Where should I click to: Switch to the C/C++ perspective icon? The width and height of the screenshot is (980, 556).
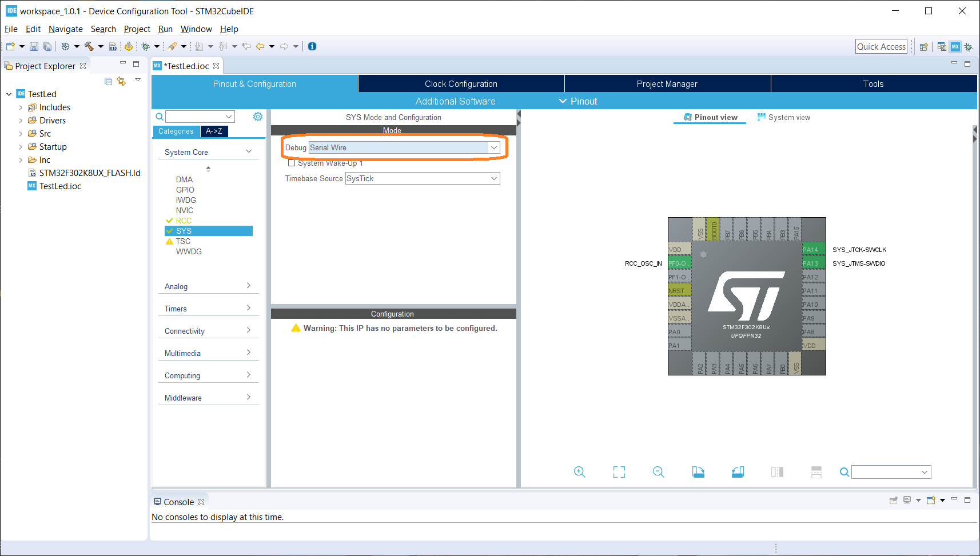click(x=942, y=47)
